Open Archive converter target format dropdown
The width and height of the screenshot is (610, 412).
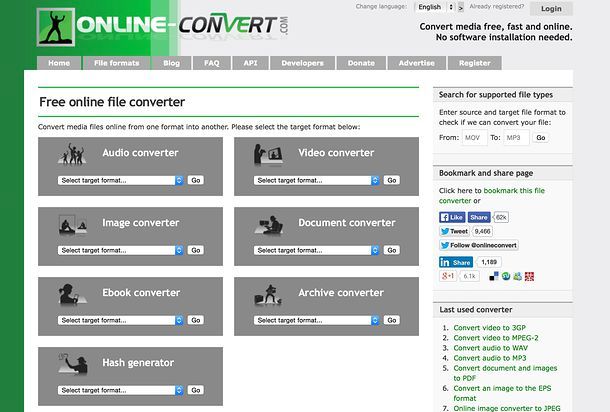(317, 320)
